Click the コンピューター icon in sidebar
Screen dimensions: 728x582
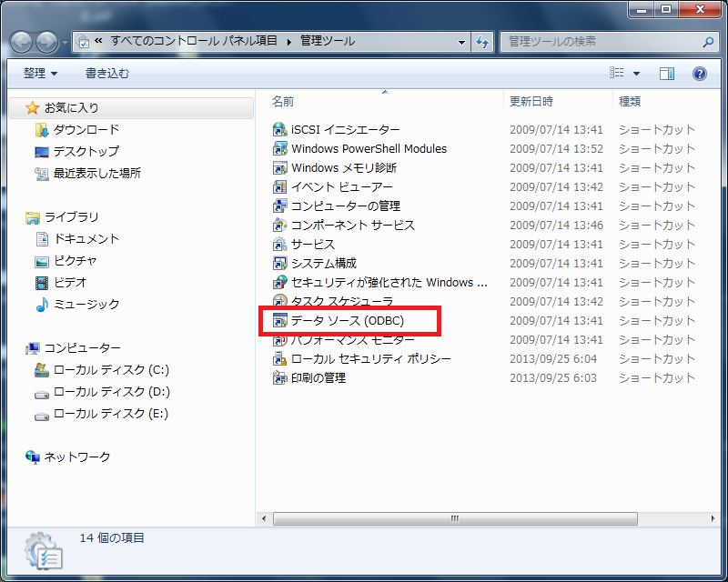coord(33,348)
